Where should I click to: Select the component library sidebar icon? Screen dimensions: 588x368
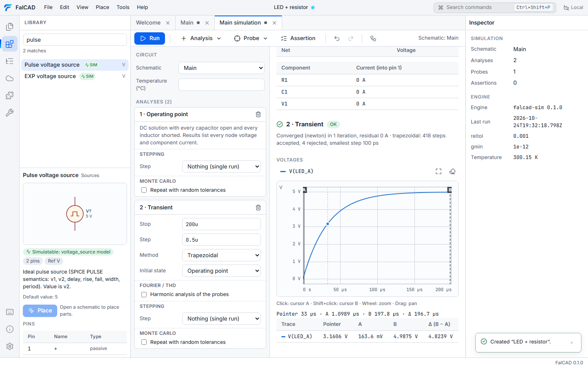[x=10, y=44]
